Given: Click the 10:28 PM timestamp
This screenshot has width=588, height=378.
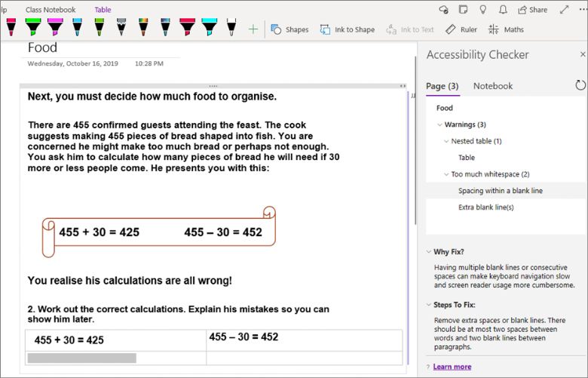Looking at the screenshot, I should (x=149, y=63).
